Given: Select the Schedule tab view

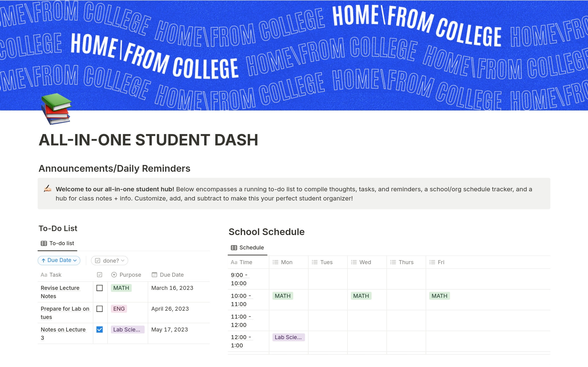Looking at the screenshot, I should [x=247, y=247].
